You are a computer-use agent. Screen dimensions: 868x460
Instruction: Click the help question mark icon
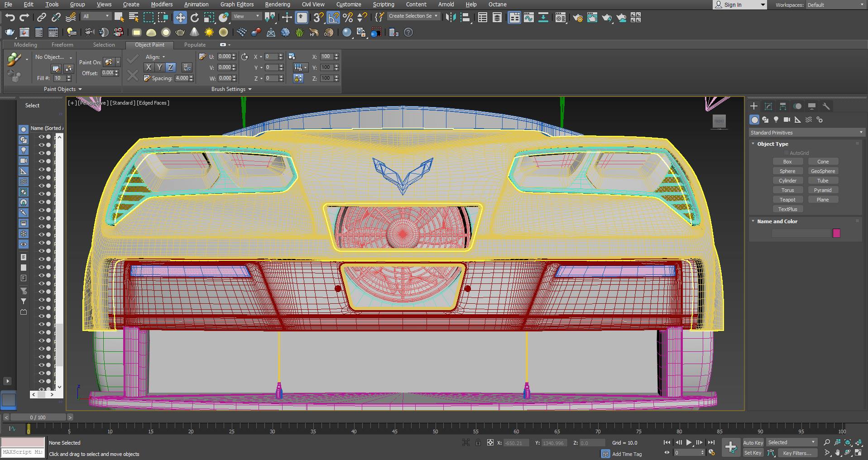pyautogui.click(x=408, y=33)
